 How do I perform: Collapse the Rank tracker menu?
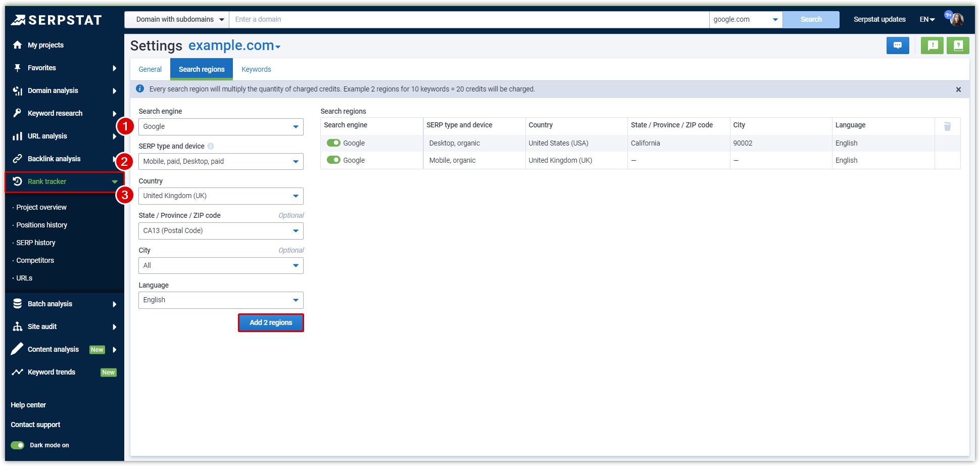[115, 182]
